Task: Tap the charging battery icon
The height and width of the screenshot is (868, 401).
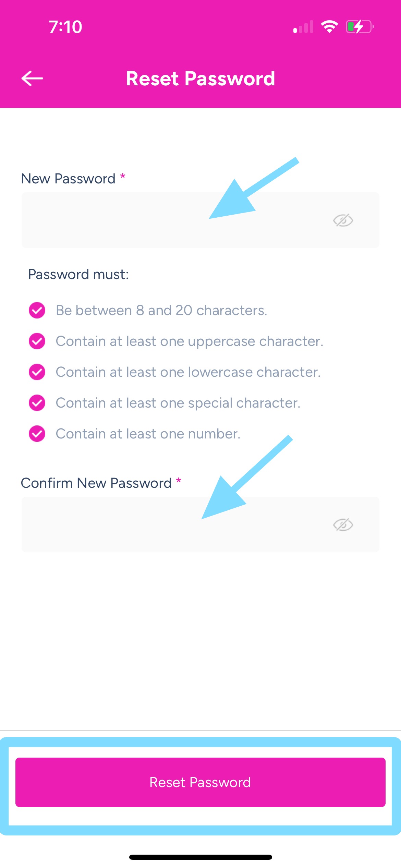Action: tap(360, 27)
